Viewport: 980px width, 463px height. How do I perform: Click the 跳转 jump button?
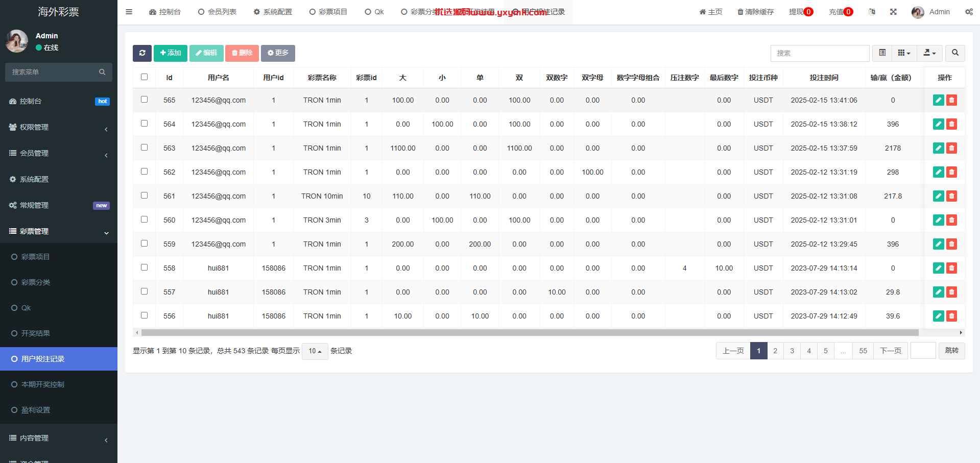952,351
